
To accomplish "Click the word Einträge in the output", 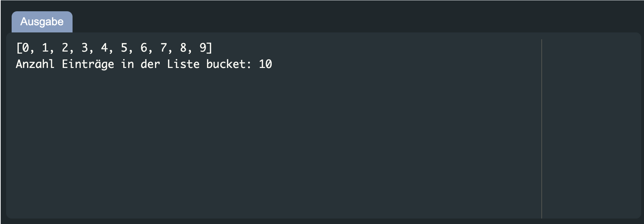I will coord(88,64).
